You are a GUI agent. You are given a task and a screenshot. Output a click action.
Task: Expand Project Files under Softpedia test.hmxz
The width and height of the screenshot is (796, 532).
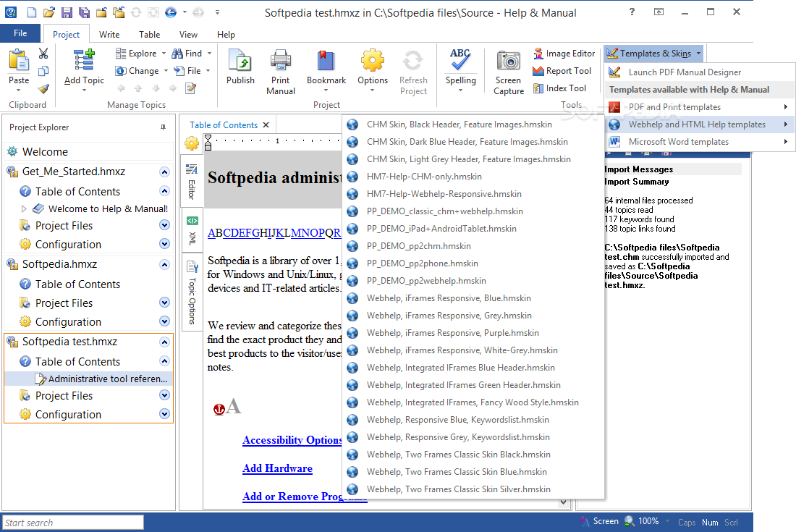164,395
